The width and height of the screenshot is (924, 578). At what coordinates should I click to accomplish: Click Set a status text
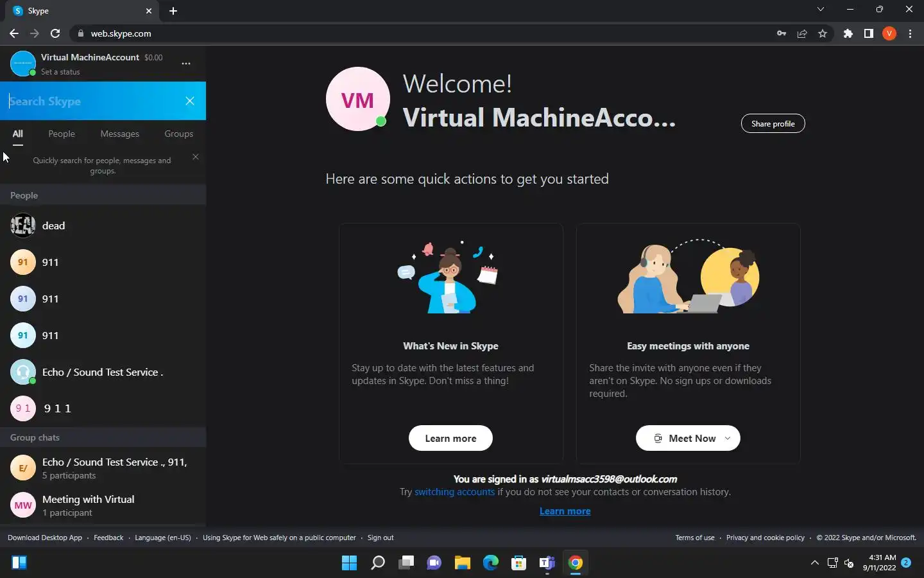pos(60,72)
